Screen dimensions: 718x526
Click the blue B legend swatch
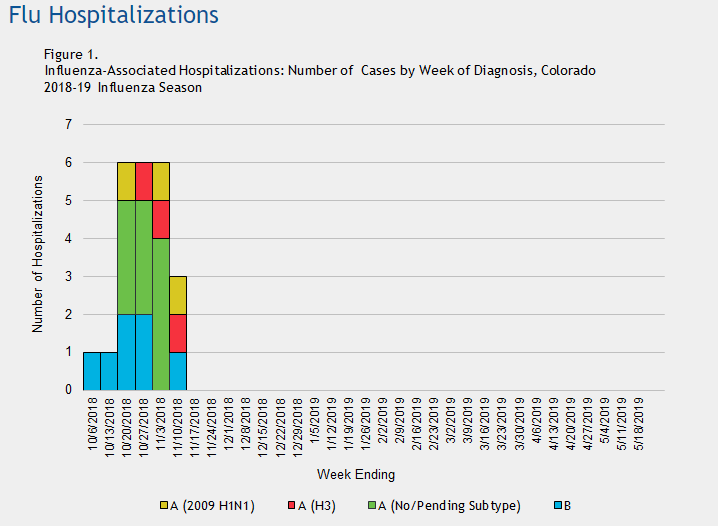click(560, 506)
